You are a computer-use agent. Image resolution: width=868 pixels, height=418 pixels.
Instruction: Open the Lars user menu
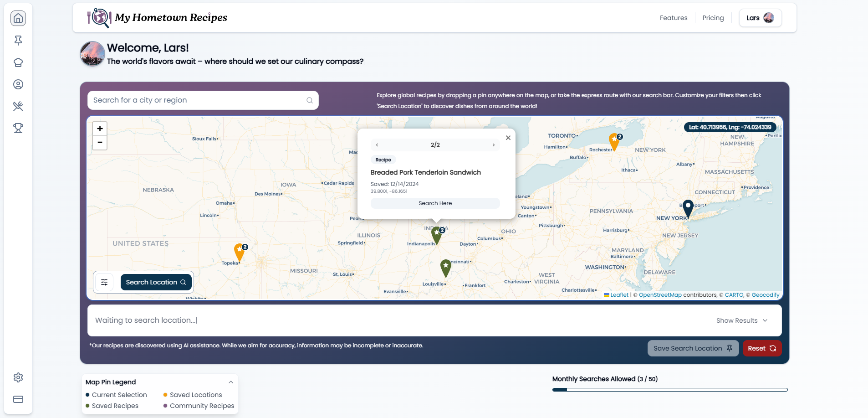760,18
